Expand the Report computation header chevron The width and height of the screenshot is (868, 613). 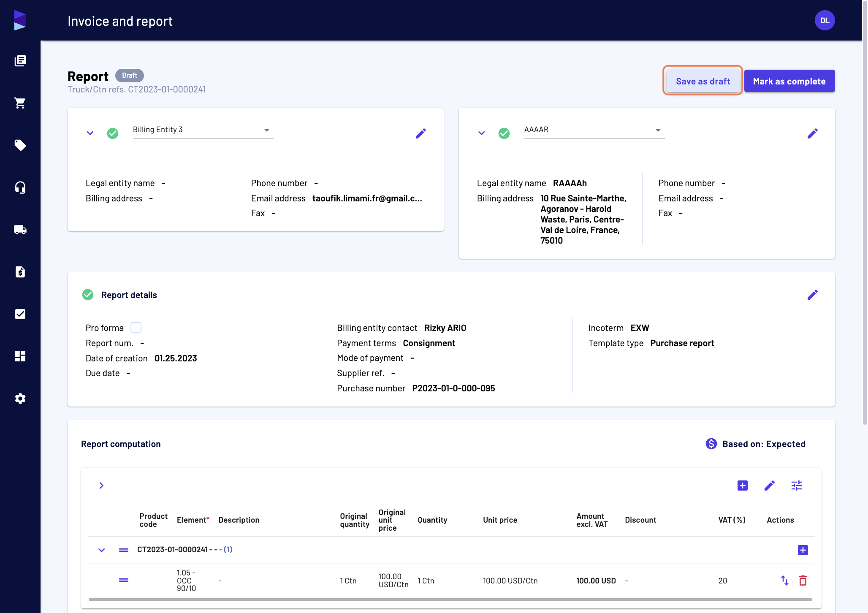[x=101, y=486]
